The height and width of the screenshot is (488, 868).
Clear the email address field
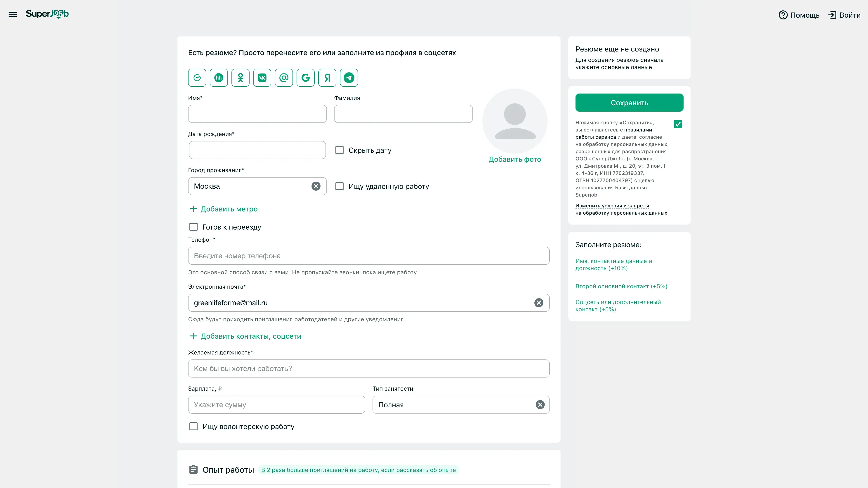pos(538,303)
